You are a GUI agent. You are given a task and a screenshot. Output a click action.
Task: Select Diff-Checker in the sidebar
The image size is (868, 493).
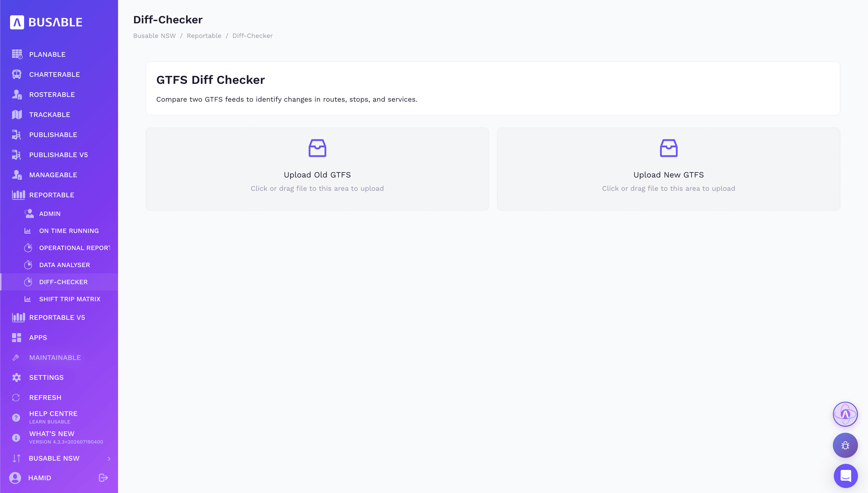click(59, 282)
